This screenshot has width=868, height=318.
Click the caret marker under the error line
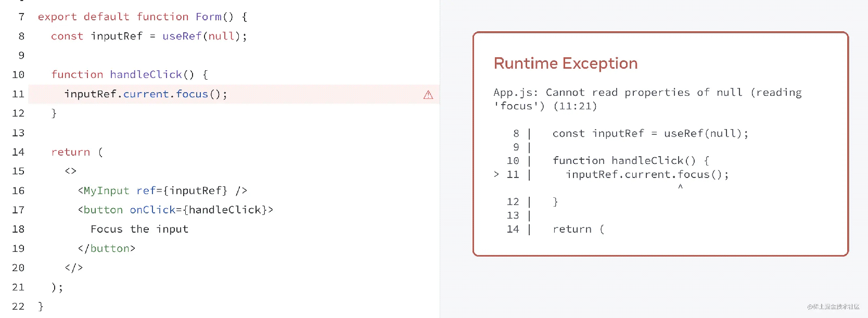[680, 186]
